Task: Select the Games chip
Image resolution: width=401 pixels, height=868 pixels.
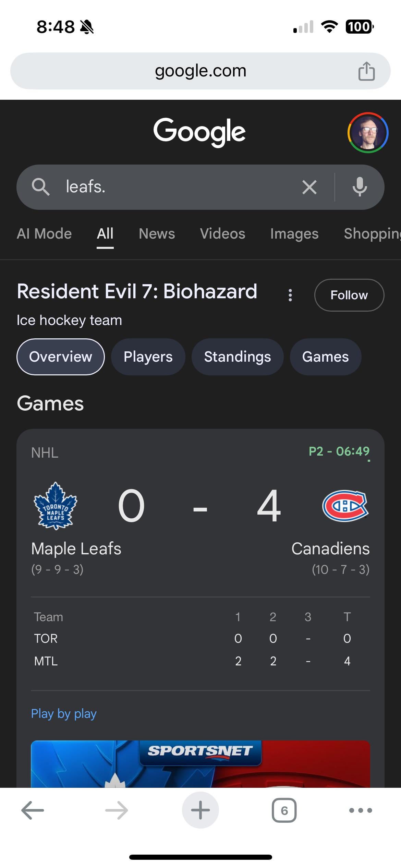Action: point(325,357)
